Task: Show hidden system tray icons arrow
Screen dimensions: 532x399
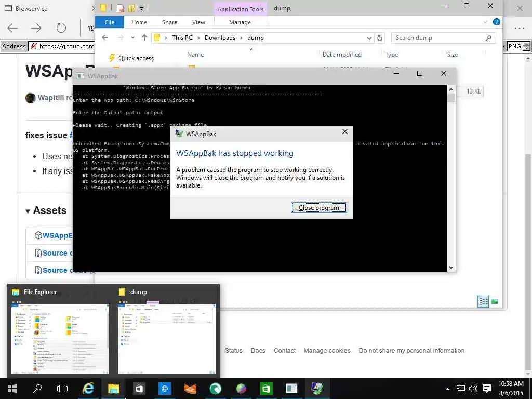Action: (x=447, y=389)
